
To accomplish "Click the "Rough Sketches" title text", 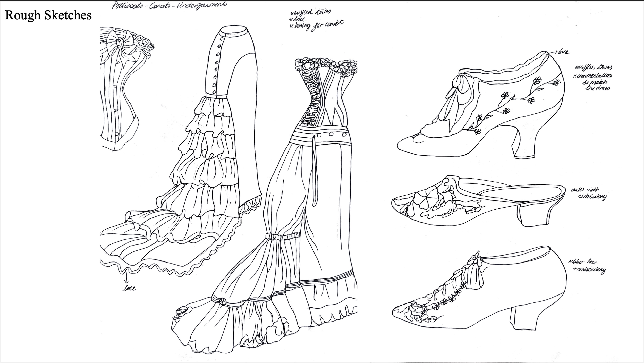I will pos(48,15).
